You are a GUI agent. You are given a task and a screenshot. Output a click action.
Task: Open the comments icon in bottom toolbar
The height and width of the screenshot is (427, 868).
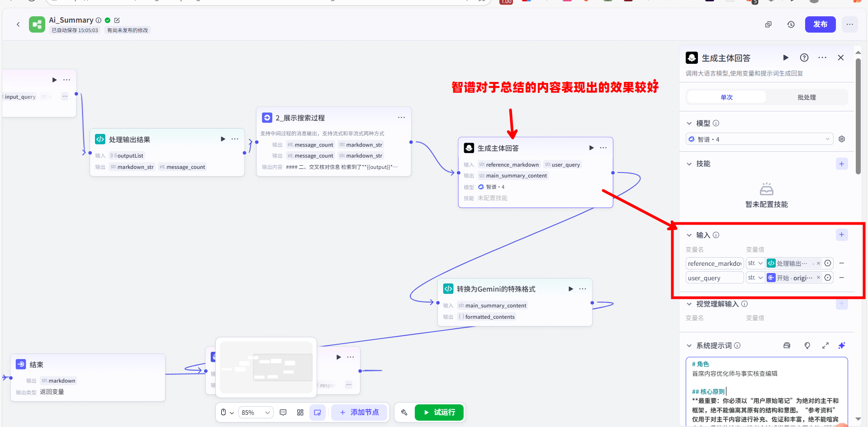click(x=283, y=413)
